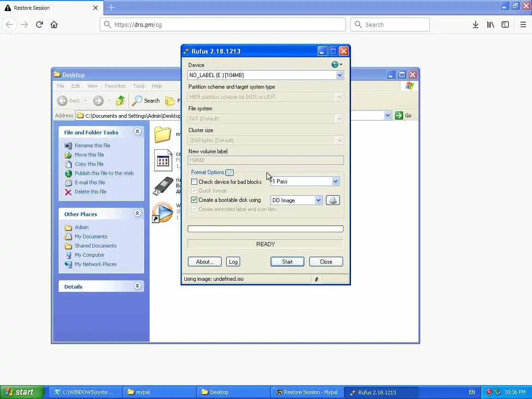The height and width of the screenshot is (399, 532).
Task: Click the My Computer icon in Other Places
Action: pyautogui.click(x=68, y=255)
